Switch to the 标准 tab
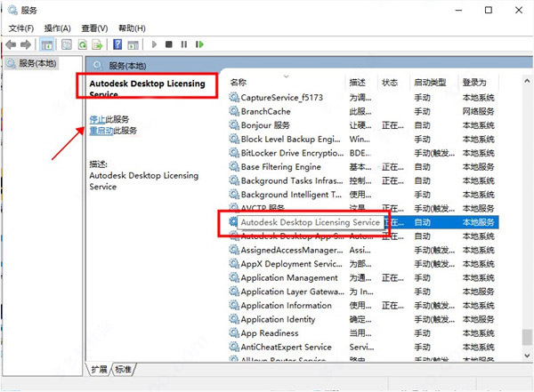Screen dimensions: 534x392 122,370
